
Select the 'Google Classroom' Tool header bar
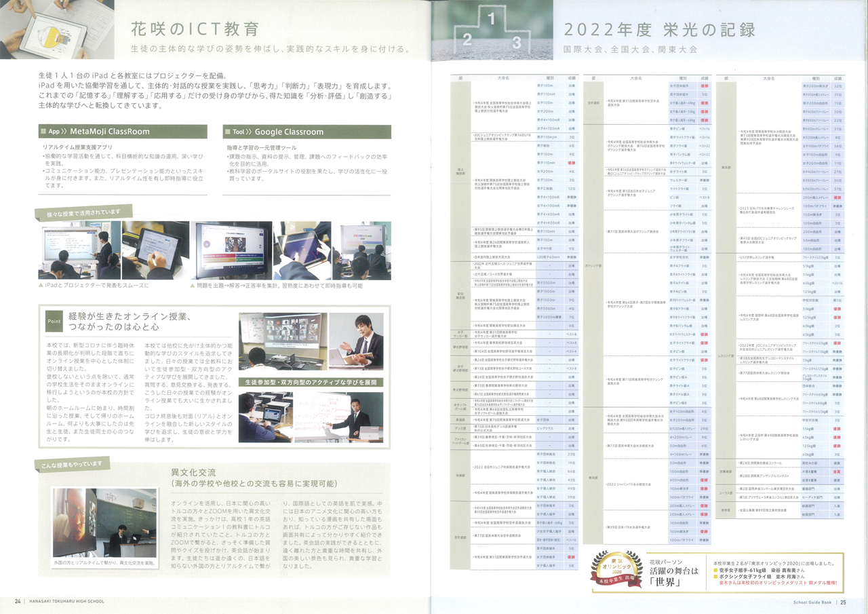308,131
